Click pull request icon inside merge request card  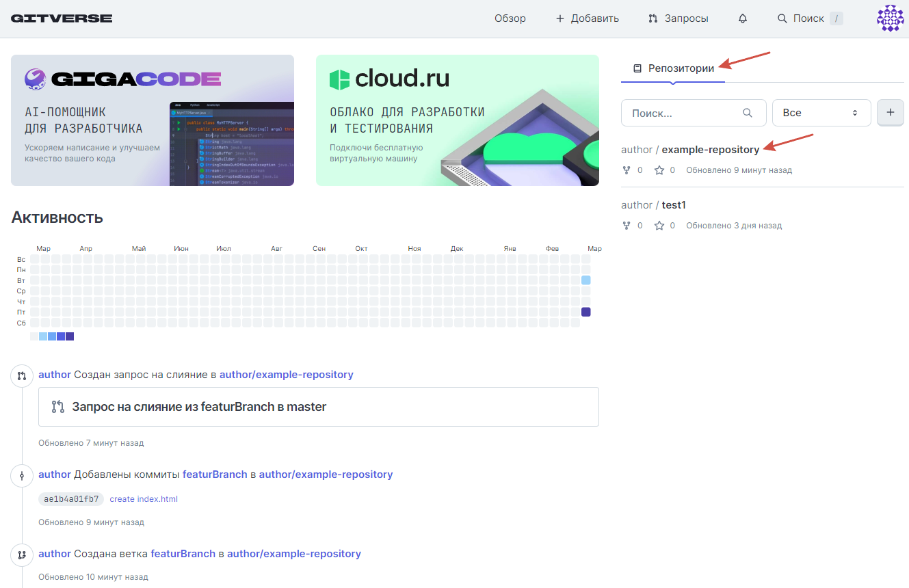58,407
